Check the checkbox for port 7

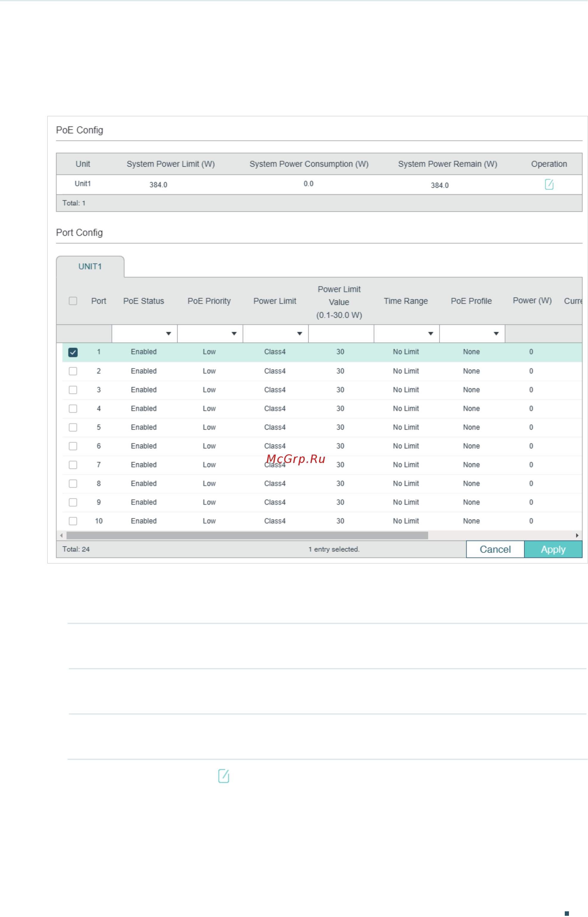[73, 465]
